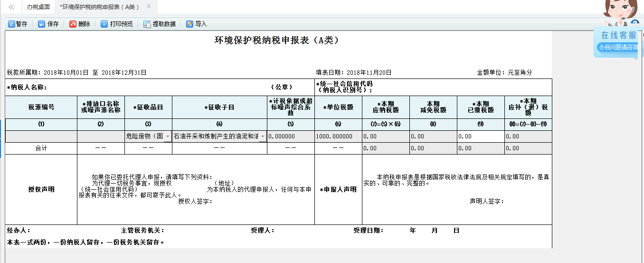This screenshot has height=263, width=644.
Task: Expand the 征收品目 dropdown (危险废物)
Action: point(167,136)
